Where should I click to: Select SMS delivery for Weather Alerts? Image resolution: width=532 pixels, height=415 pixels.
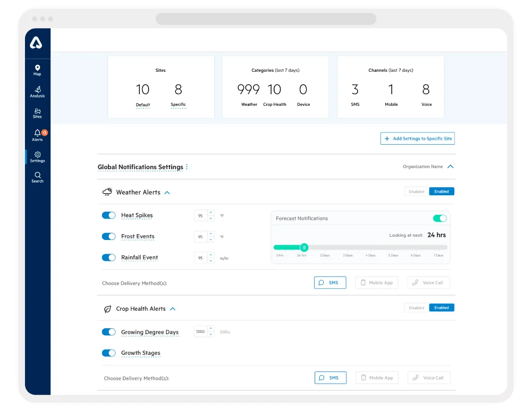click(330, 283)
